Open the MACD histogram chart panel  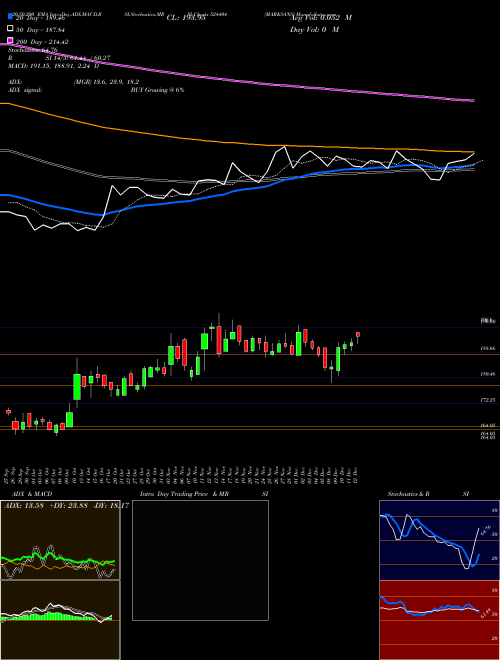pyautogui.click(x=60, y=620)
